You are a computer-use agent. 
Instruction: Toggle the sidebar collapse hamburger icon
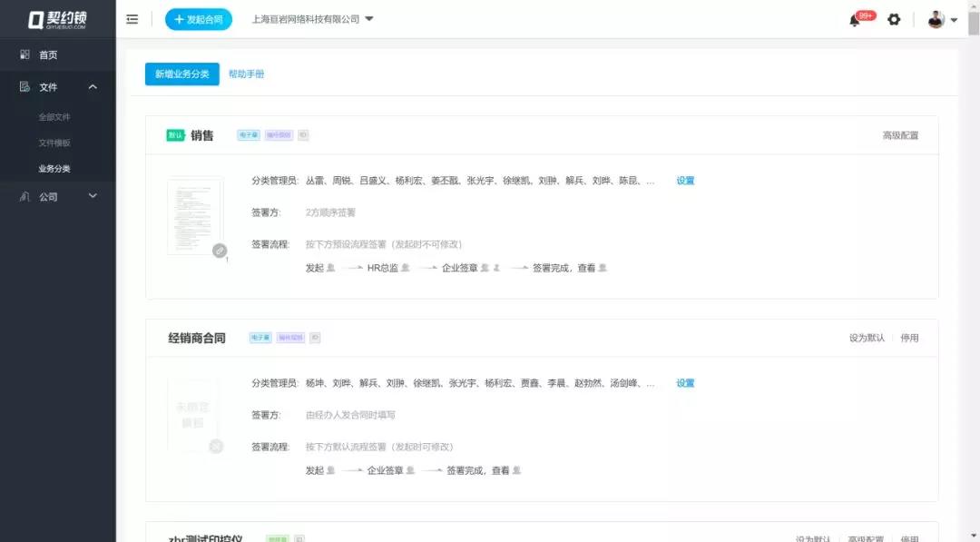coord(132,19)
